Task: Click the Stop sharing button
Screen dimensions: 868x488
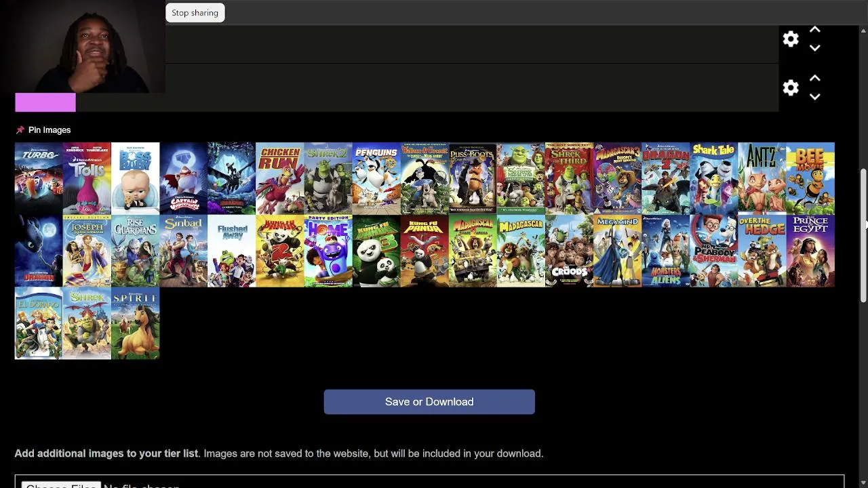Action: [195, 13]
